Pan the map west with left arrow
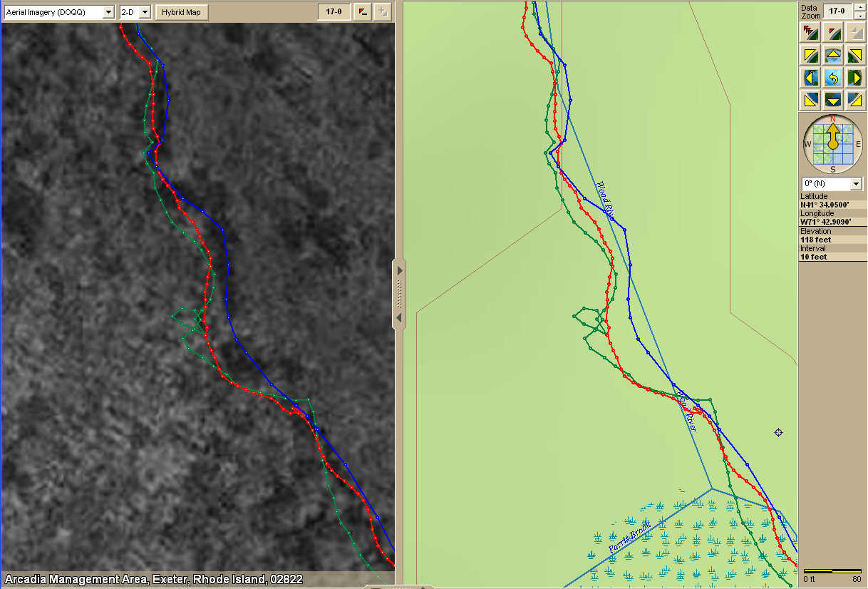 (x=810, y=77)
